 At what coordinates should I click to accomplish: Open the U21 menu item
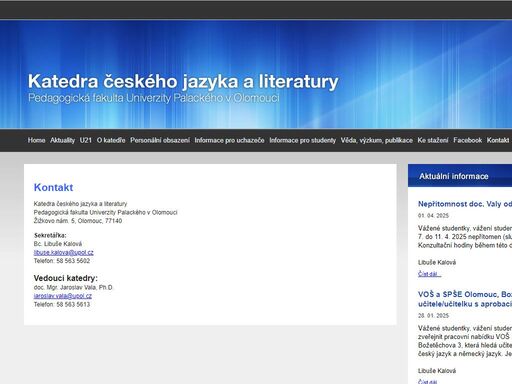click(85, 140)
